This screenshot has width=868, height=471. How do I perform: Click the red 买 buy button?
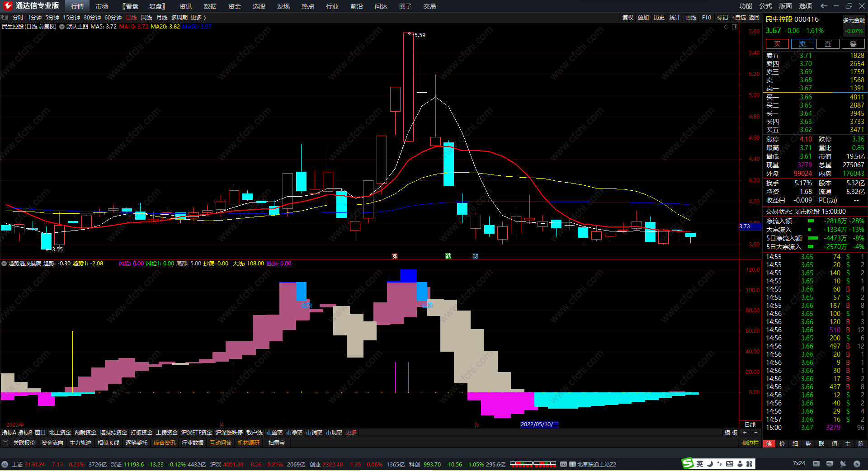click(x=777, y=44)
